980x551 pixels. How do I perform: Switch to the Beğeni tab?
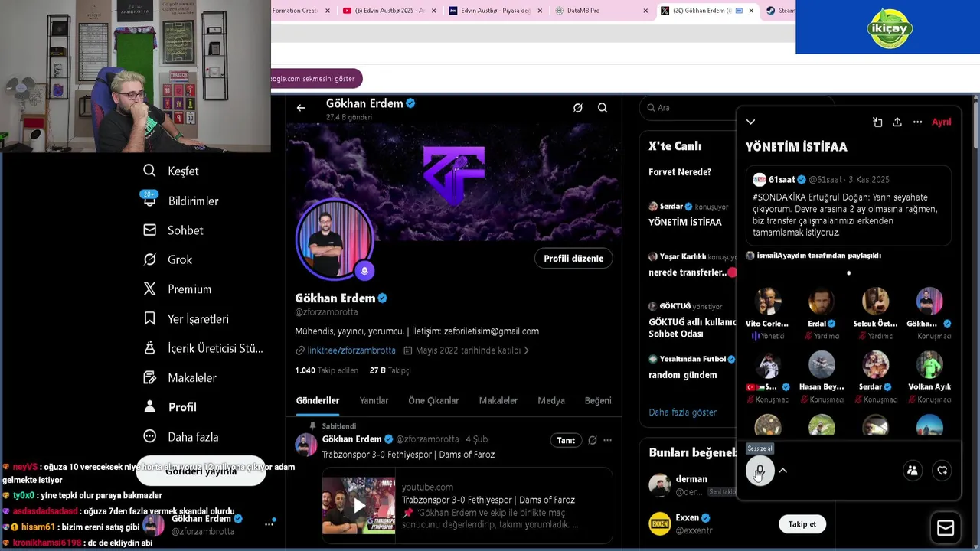[x=598, y=400]
